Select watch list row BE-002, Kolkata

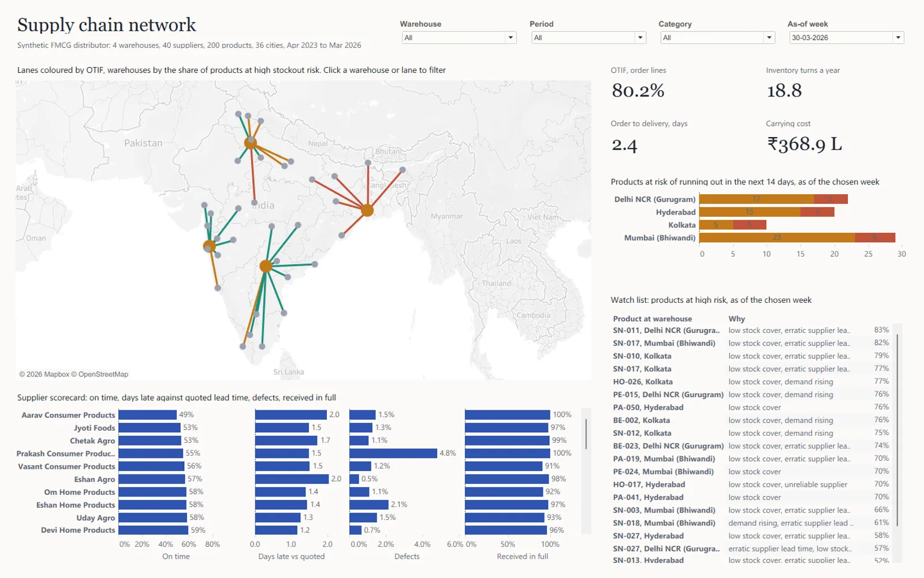tap(751, 420)
